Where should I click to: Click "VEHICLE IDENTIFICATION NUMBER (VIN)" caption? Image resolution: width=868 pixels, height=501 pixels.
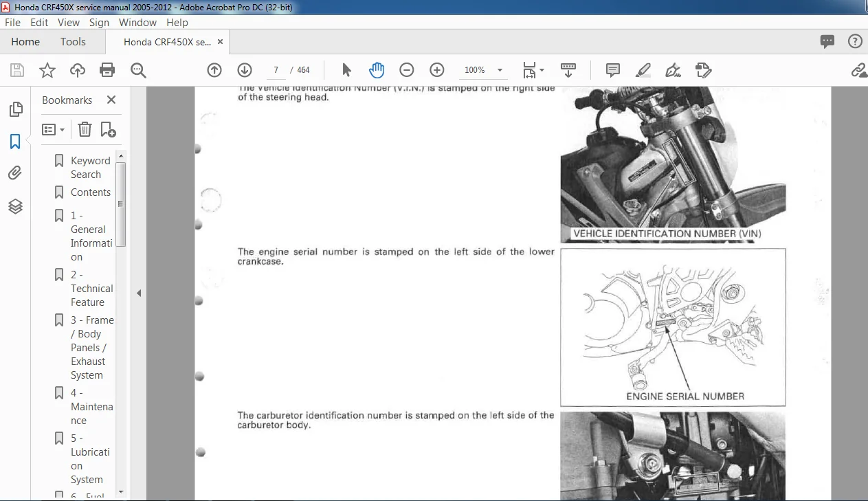click(x=667, y=234)
